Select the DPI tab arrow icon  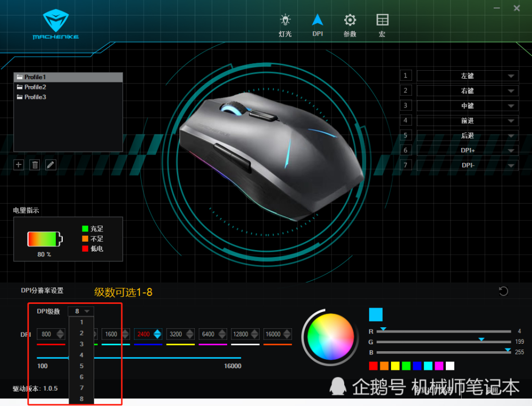tap(318, 20)
